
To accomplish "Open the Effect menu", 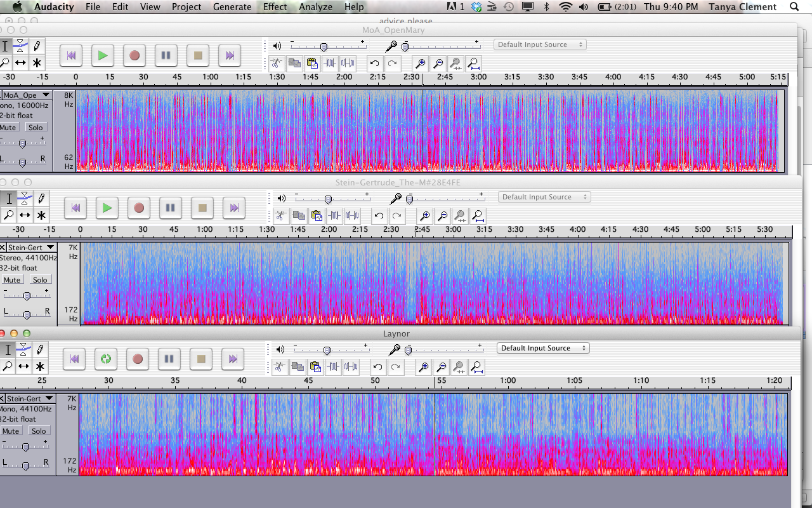I will point(275,7).
